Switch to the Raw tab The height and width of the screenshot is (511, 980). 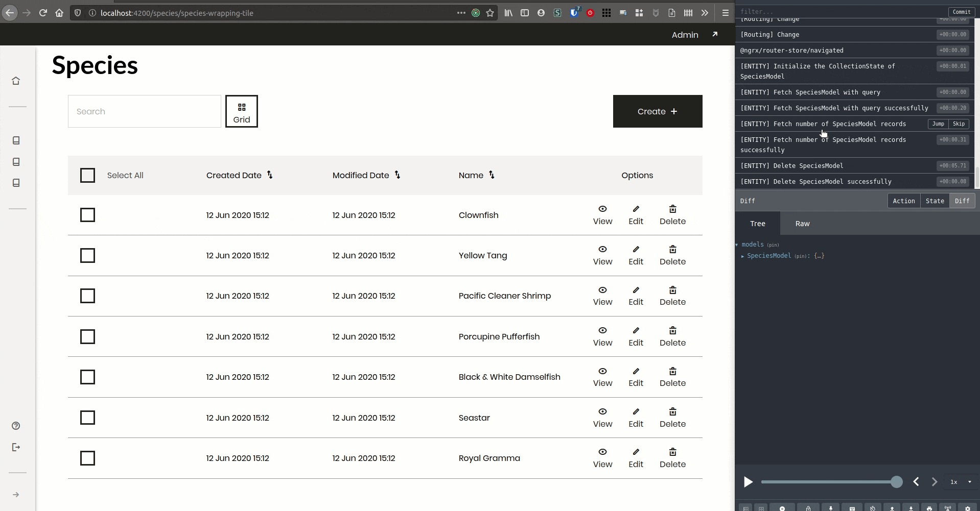click(x=802, y=224)
